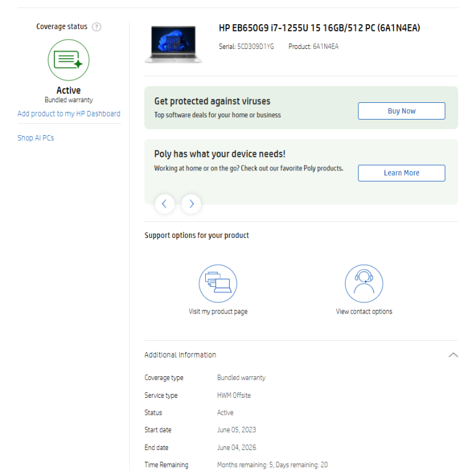Click the End date value June 04, 2026
Image resolution: width=476 pixels, height=471 pixels.
coord(236,447)
